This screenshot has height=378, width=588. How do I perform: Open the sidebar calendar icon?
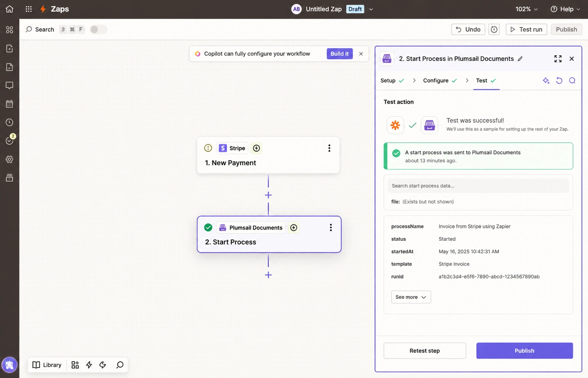tap(9, 104)
